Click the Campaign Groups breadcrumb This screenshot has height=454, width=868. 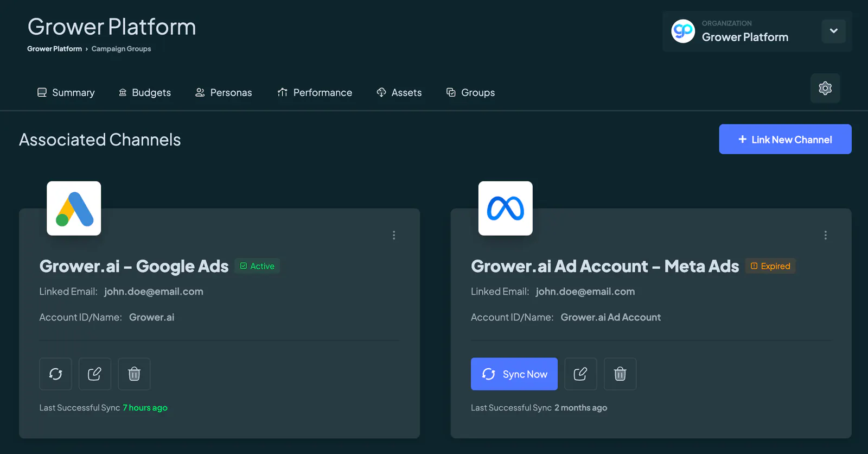point(122,49)
